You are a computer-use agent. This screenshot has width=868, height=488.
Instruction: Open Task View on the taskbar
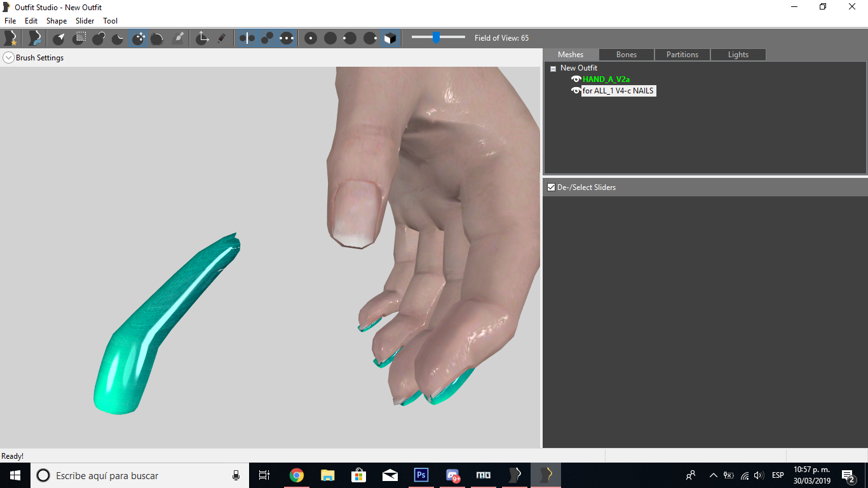pos(264,475)
